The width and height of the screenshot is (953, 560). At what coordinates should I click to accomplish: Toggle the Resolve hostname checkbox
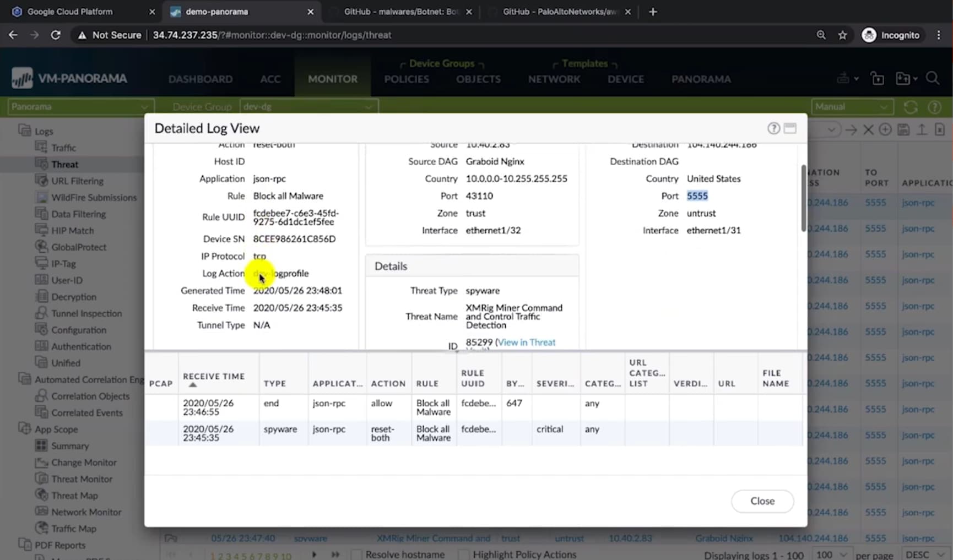[356, 554]
